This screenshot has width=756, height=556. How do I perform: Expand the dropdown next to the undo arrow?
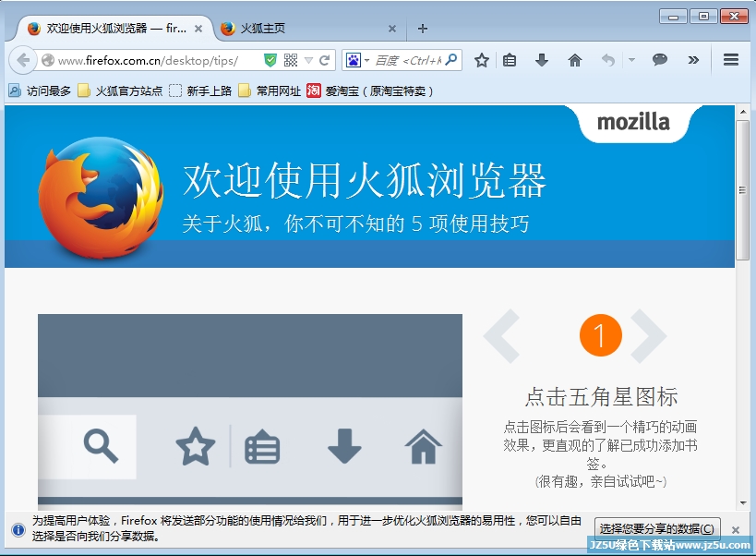[x=631, y=60]
